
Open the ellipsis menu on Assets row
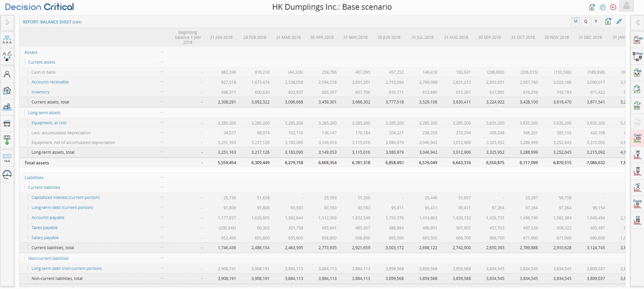coord(162,52)
